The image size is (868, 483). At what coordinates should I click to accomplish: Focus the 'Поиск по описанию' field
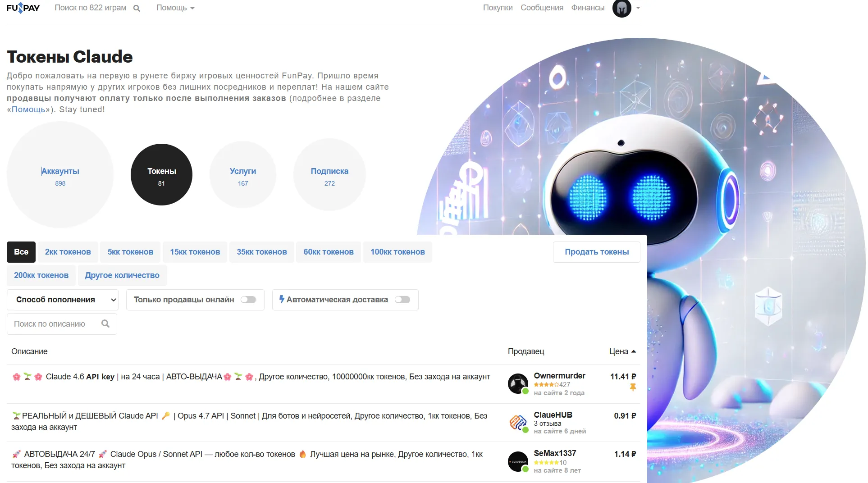pyautogui.click(x=62, y=324)
